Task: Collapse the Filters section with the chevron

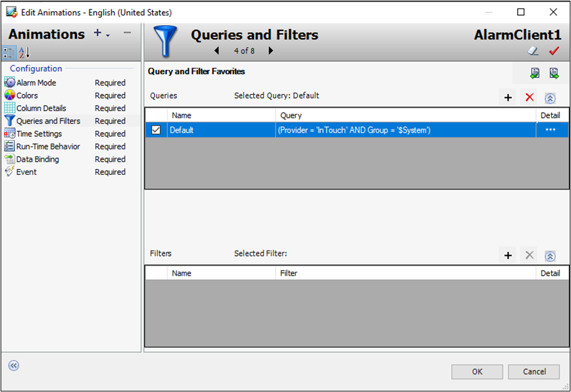Action: click(x=551, y=255)
